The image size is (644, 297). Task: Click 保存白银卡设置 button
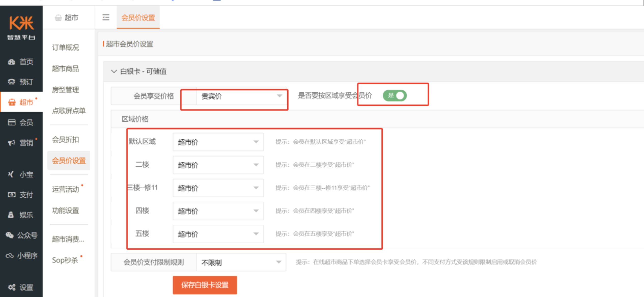(205, 285)
